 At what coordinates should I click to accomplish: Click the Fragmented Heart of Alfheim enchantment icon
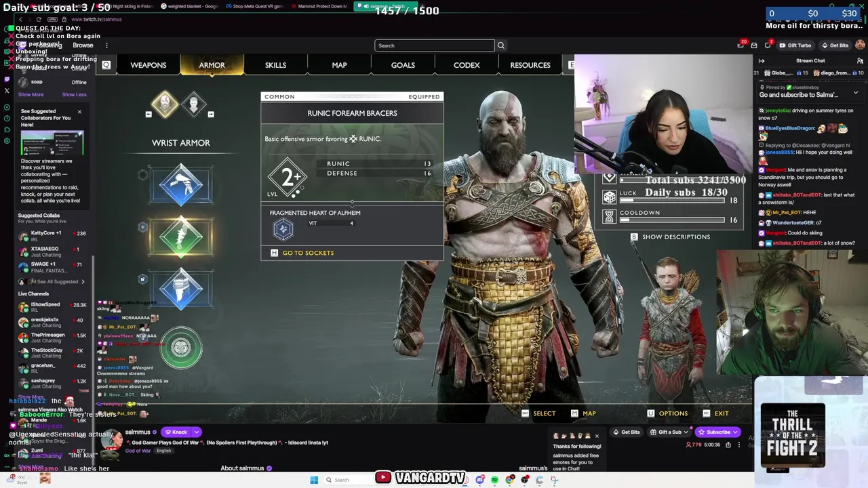pos(283,229)
